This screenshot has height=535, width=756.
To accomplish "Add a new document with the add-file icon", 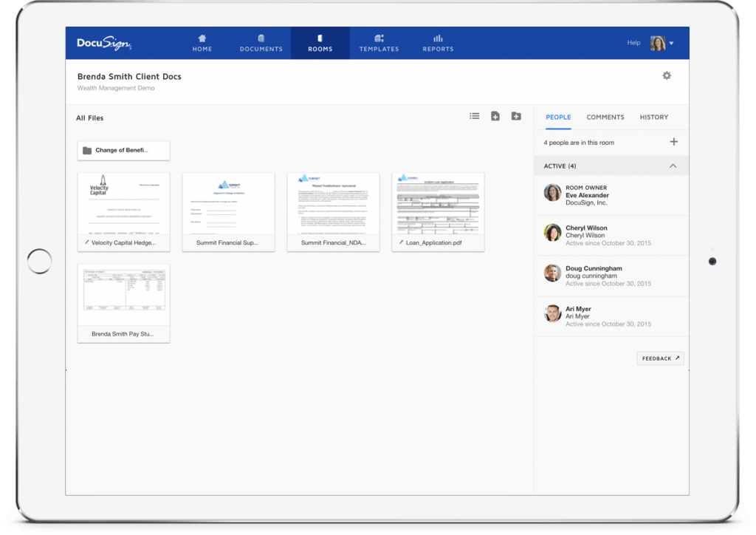I will point(495,116).
